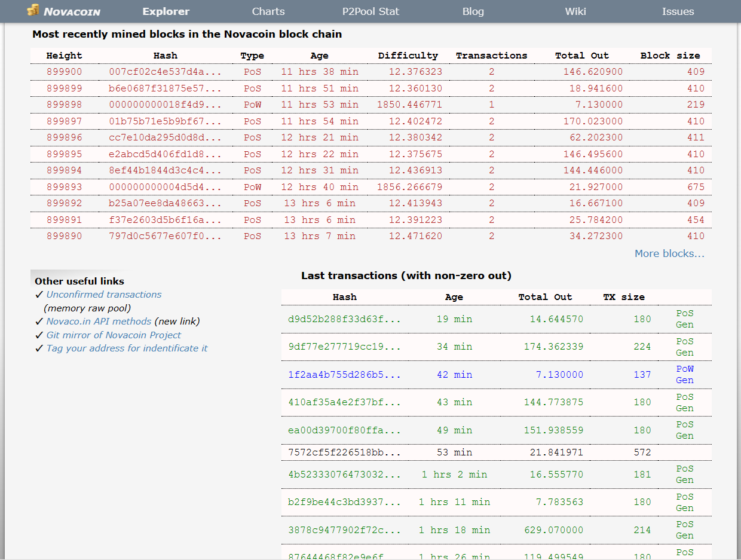The height and width of the screenshot is (560, 741).
Task: Open the Charts tab
Action: pyautogui.click(x=268, y=11)
